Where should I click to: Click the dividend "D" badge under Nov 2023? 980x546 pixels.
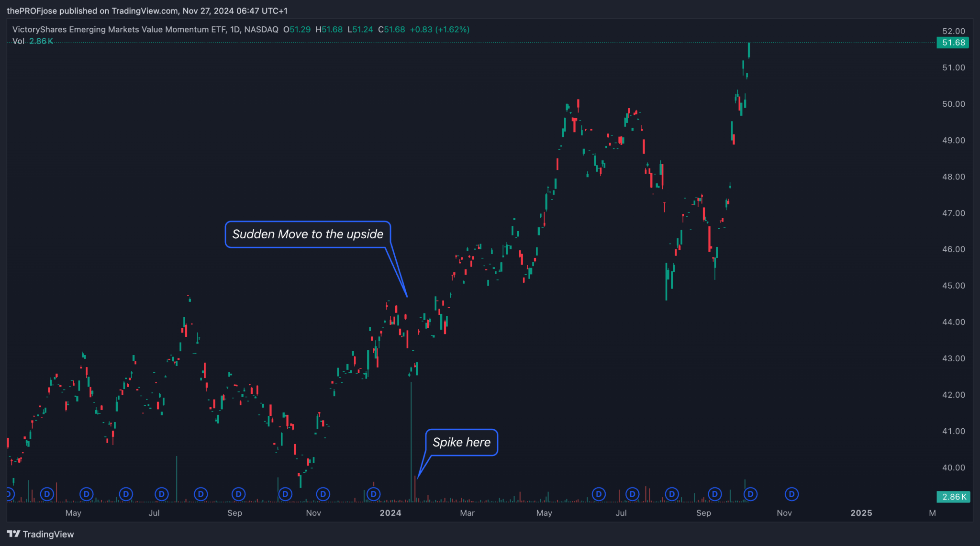pyautogui.click(x=323, y=494)
